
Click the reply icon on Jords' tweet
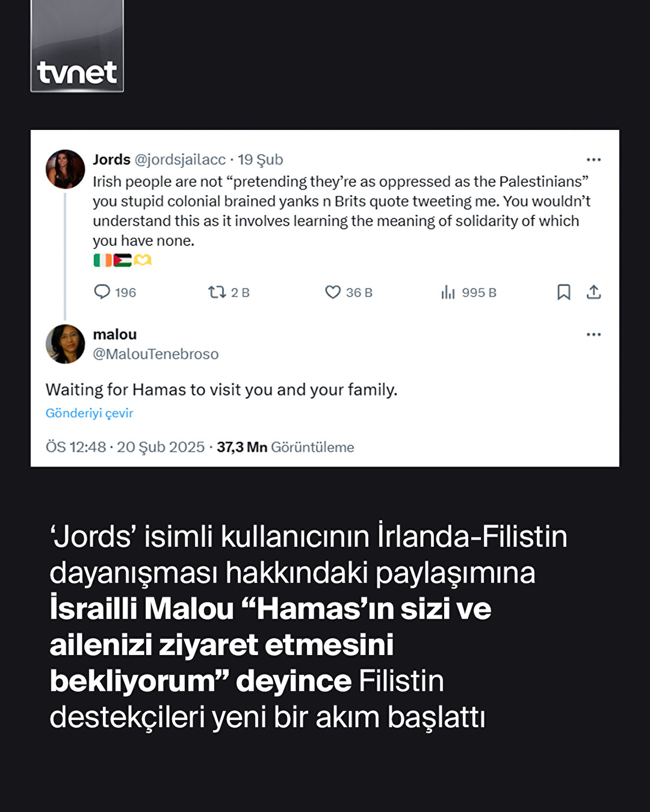(102, 292)
